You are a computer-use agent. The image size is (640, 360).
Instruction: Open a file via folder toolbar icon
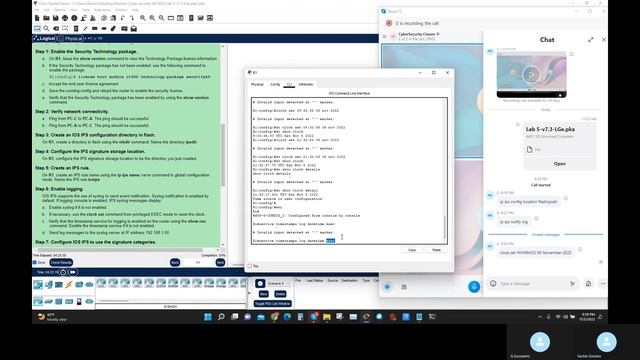click(x=46, y=18)
